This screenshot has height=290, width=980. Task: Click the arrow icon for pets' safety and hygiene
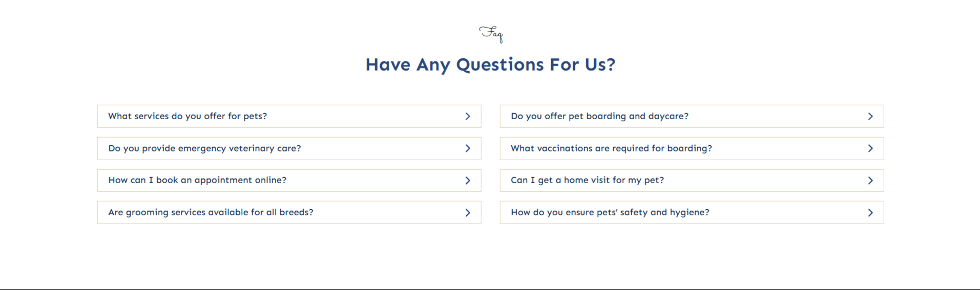(870, 213)
